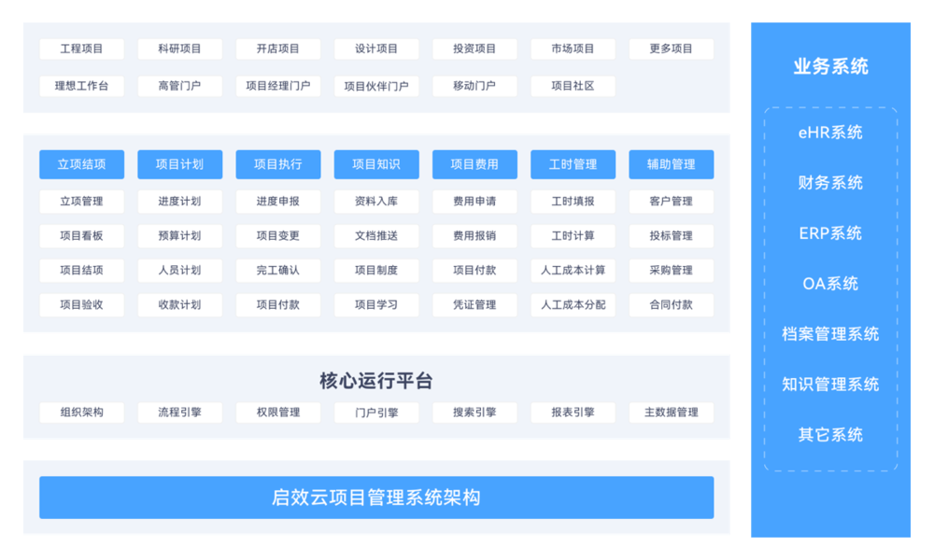Select the 费用报销 module
The height and width of the screenshot is (560, 934).
pyautogui.click(x=474, y=235)
